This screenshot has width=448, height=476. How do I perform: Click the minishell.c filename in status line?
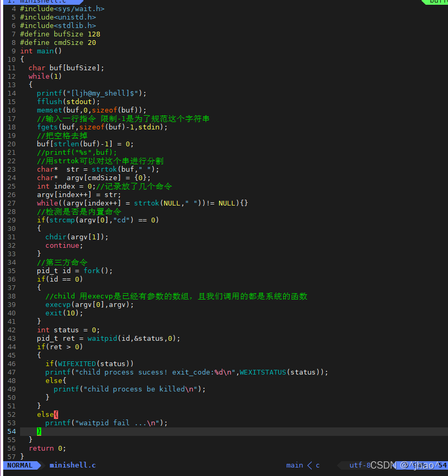pos(72,465)
